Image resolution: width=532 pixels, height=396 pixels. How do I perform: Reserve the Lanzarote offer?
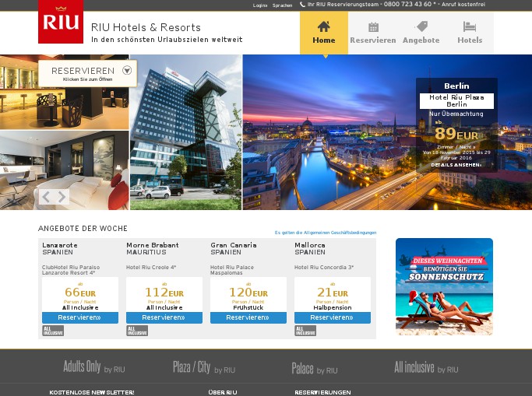pos(80,317)
